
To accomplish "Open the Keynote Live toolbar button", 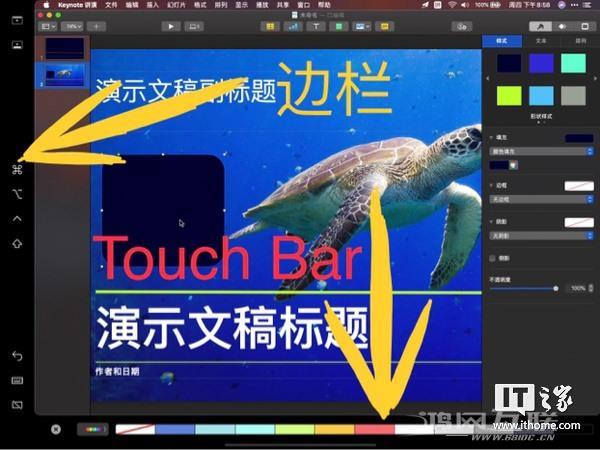I will point(194,26).
